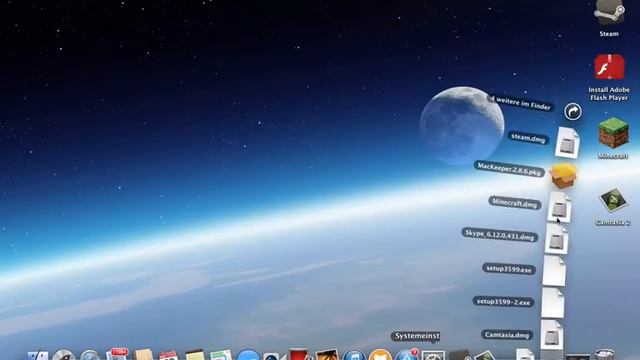The width and height of the screenshot is (640, 360).
Task: Open the Install Adobe Flash Player icon
Action: (x=609, y=67)
